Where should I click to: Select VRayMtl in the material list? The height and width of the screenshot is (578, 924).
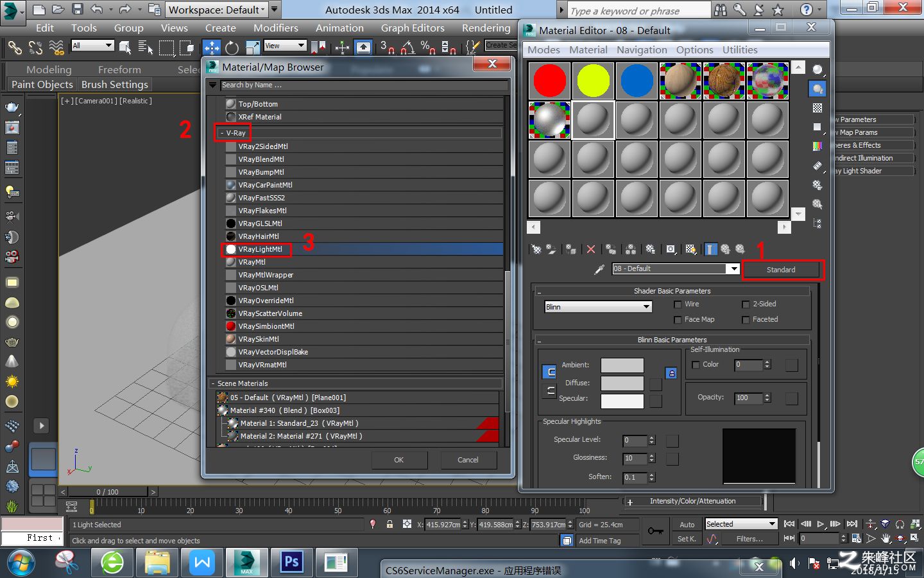[364, 262]
